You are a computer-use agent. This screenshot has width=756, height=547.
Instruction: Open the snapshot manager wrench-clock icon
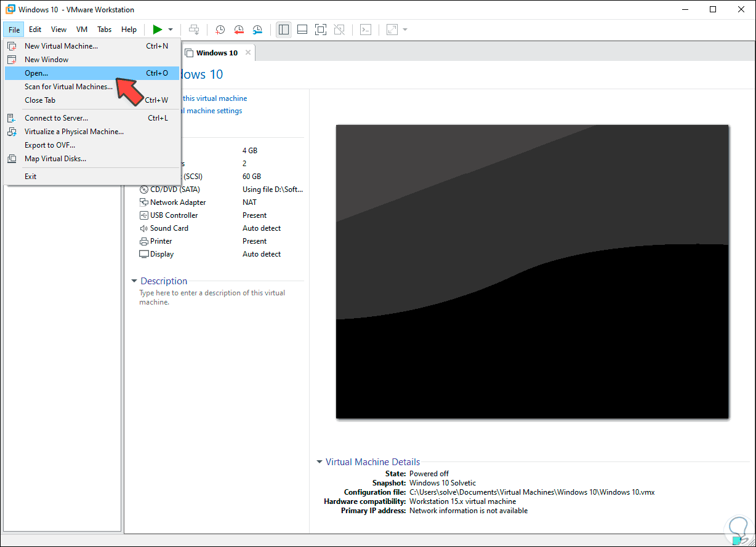(x=258, y=30)
